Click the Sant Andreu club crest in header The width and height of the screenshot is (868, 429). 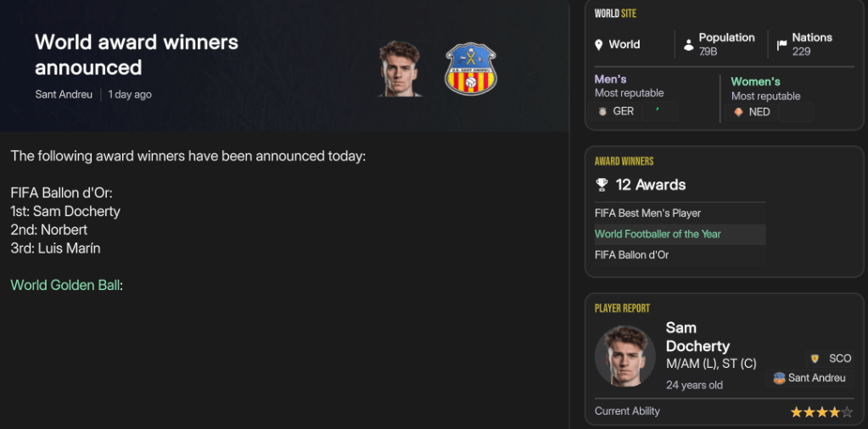click(x=471, y=69)
